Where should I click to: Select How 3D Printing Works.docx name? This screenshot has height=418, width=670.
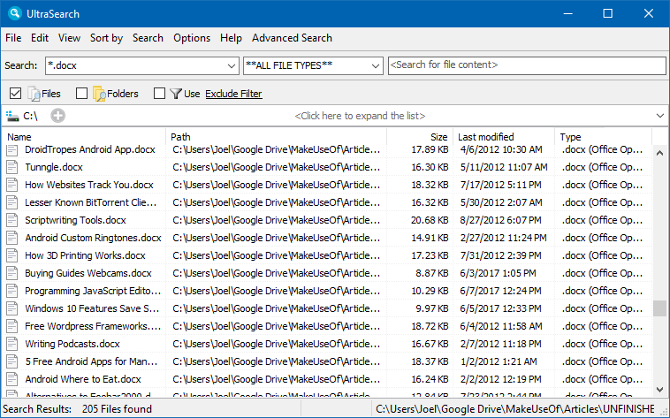point(85,256)
